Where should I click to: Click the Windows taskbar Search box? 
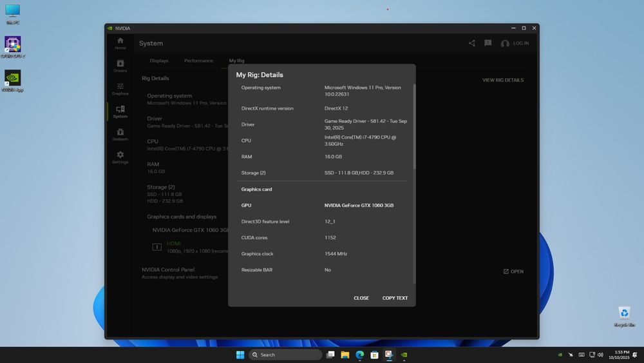click(285, 355)
